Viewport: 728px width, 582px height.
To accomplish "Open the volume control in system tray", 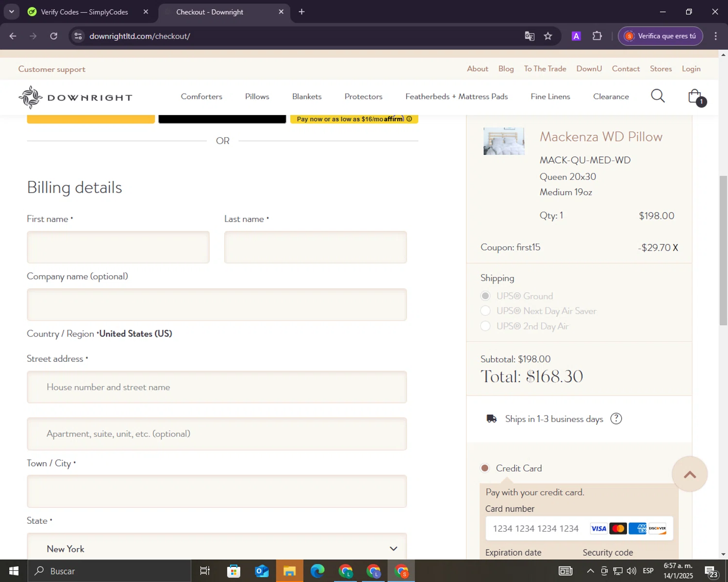I will coord(631,571).
